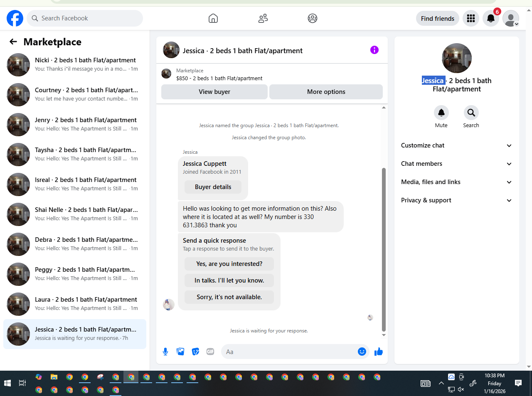Screen dimensions: 532x396
Task: Click the Windows Start button
Action: pyautogui.click(x=7, y=383)
